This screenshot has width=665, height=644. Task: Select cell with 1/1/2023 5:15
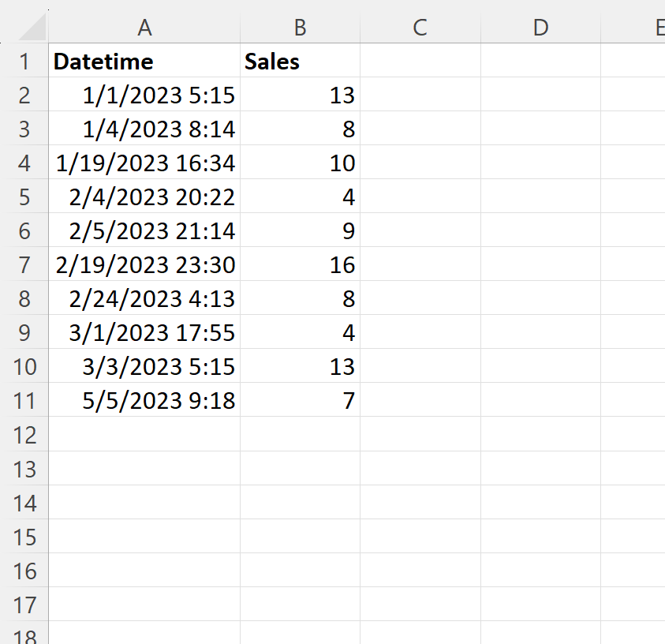tap(144, 95)
